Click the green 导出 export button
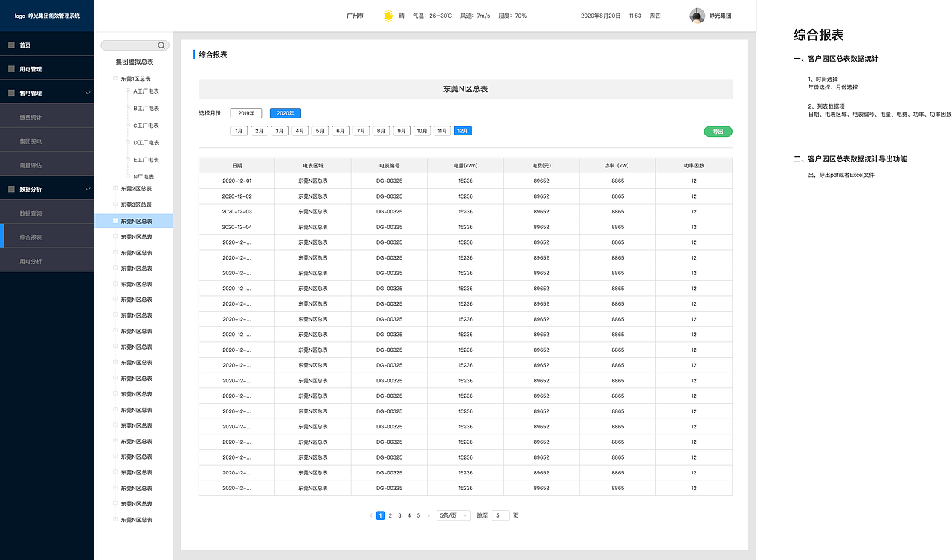The image size is (952, 560). [718, 132]
